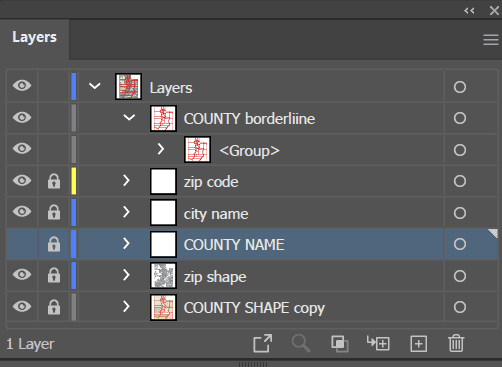Click target circle for COUNTY borderliine
The image size is (502, 367).
(x=460, y=118)
